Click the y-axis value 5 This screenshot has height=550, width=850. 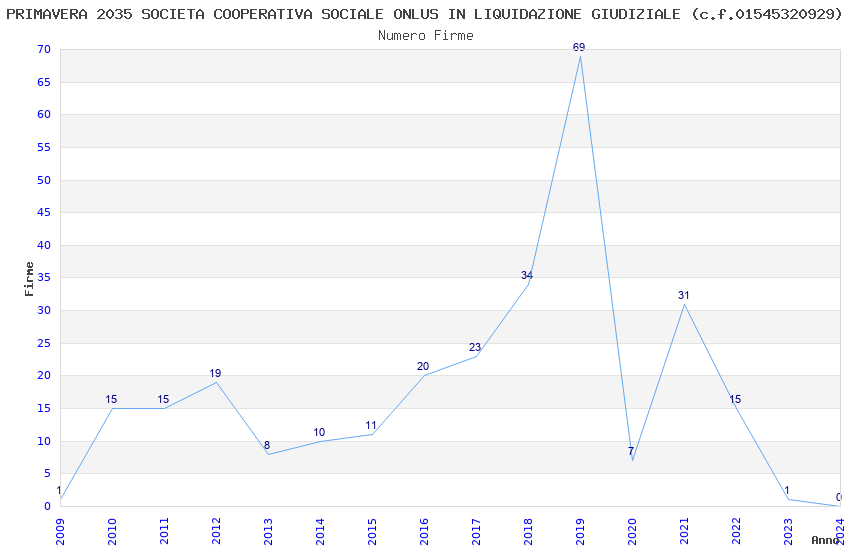pyautogui.click(x=47, y=474)
